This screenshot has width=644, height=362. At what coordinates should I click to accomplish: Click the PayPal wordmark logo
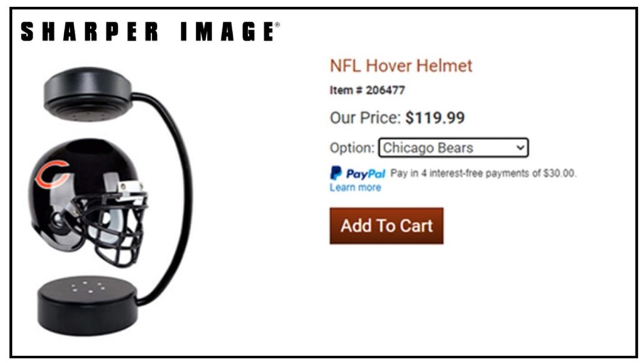[365, 174]
